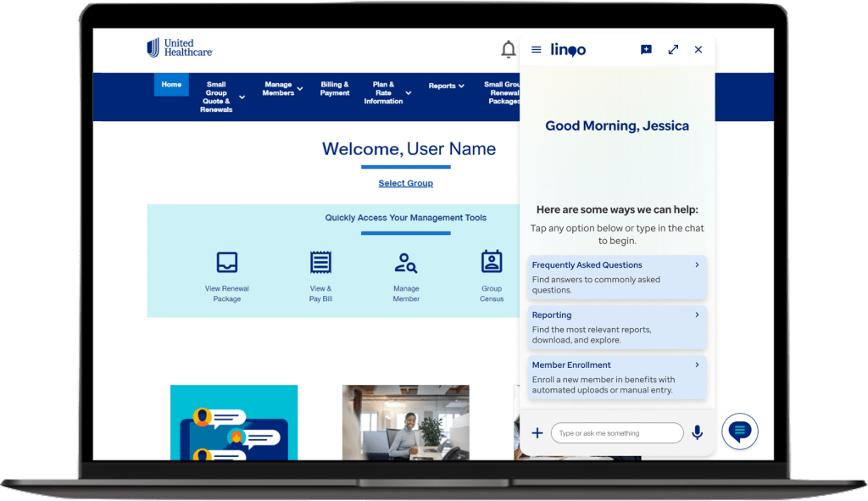Go to the Home tab
The width and height of the screenshot is (868, 501).
(x=171, y=85)
